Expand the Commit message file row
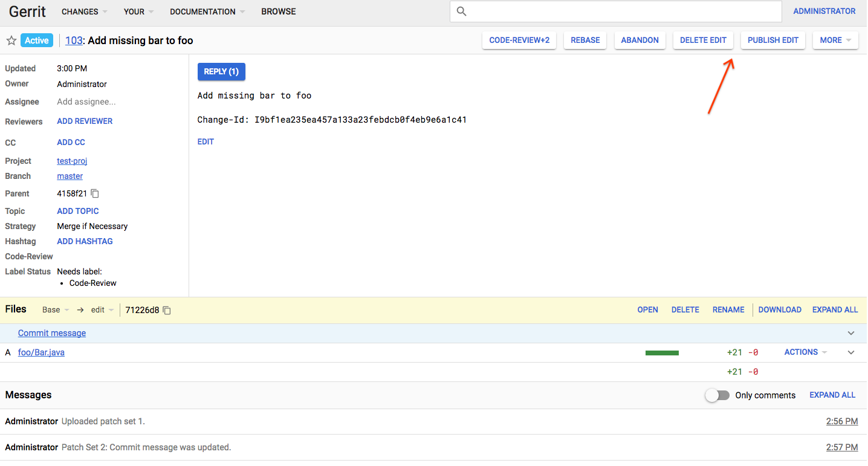 [851, 333]
